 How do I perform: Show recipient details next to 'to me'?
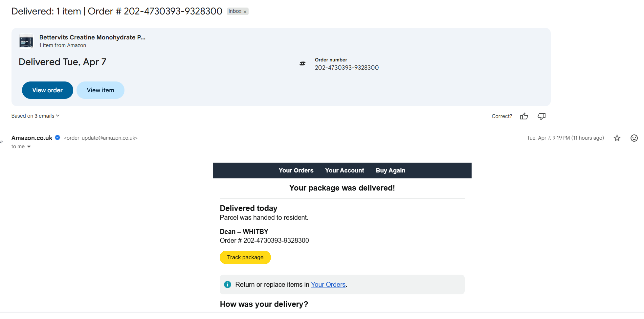point(29,147)
